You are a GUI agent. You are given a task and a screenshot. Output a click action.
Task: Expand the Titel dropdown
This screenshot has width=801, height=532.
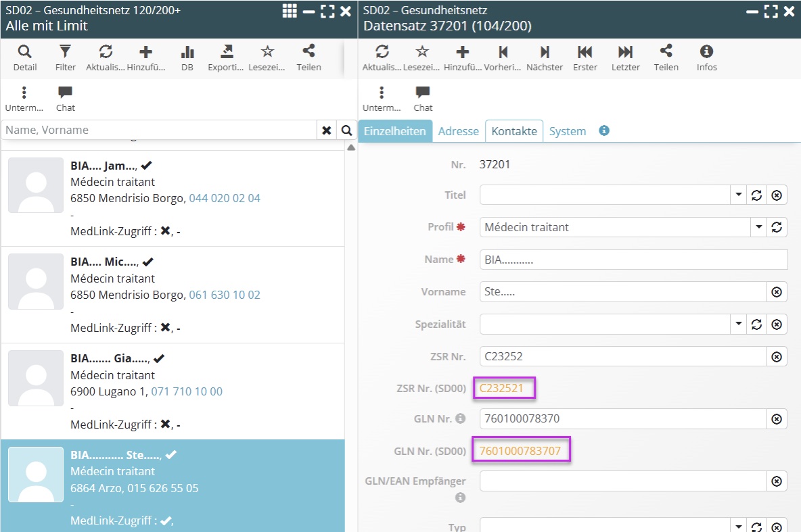(738, 195)
